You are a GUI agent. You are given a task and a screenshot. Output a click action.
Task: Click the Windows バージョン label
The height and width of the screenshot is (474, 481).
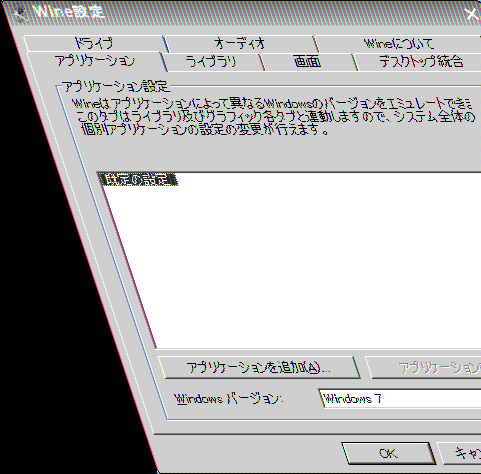(229, 399)
